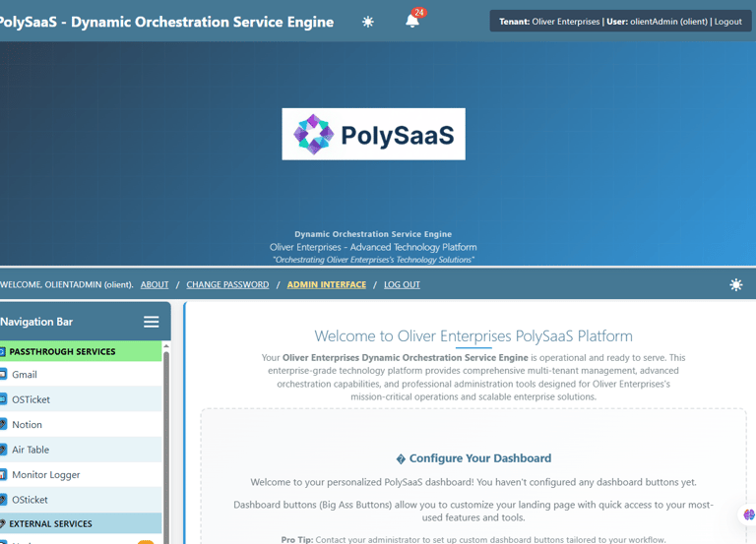Go to the ADMIN INTERFACE link

pyautogui.click(x=327, y=284)
